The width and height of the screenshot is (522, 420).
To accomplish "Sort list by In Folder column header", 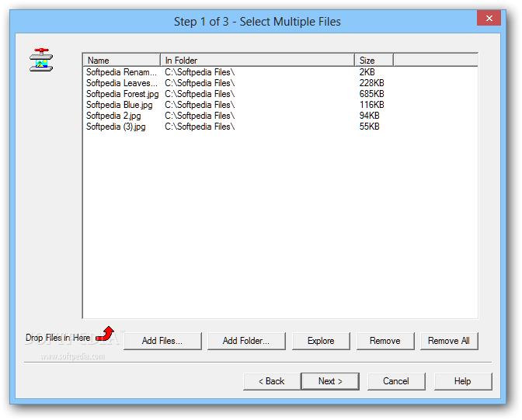I will 257,61.
